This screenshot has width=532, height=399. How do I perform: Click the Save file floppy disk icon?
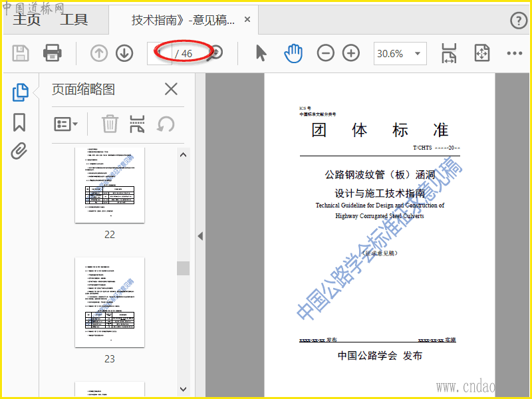coord(21,53)
